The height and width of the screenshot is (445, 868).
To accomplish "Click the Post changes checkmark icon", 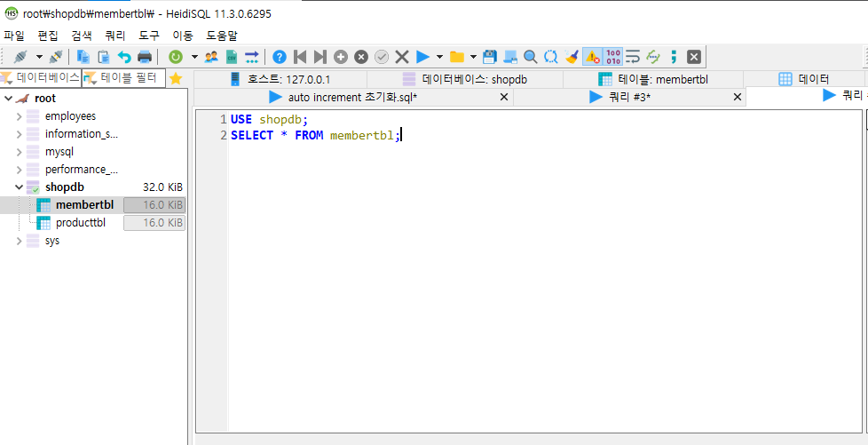I will (x=382, y=57).
